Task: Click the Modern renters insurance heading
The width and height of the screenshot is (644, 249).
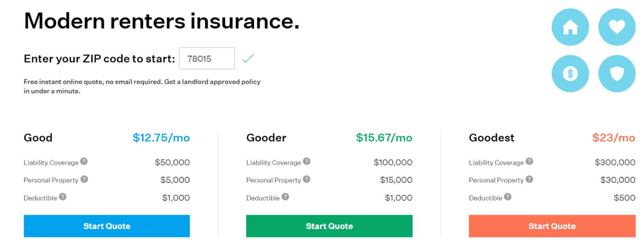Action: click(161, 21)
